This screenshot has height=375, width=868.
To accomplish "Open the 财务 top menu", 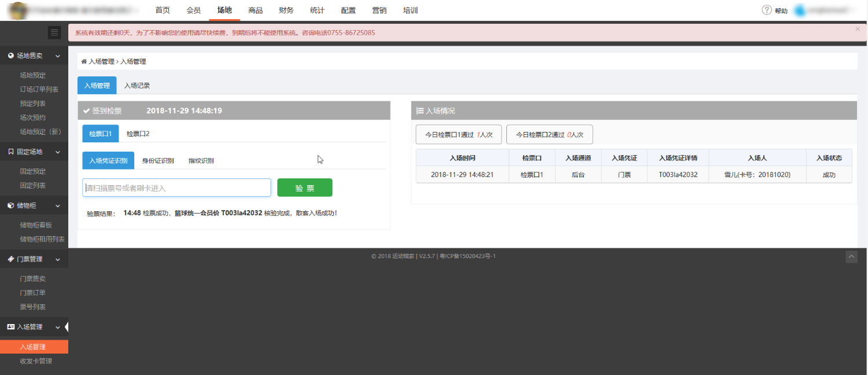I will [x=286, y=10].
